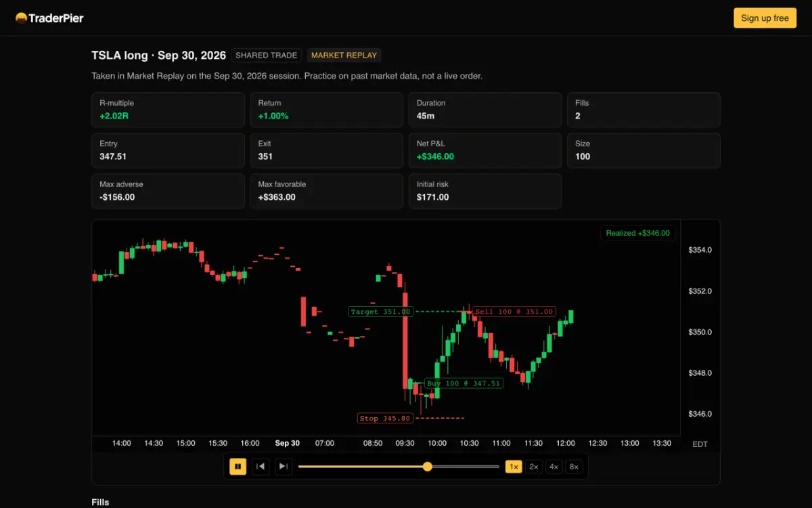Click the Sell 100 @ 351.00 marker

coord(514,312)
